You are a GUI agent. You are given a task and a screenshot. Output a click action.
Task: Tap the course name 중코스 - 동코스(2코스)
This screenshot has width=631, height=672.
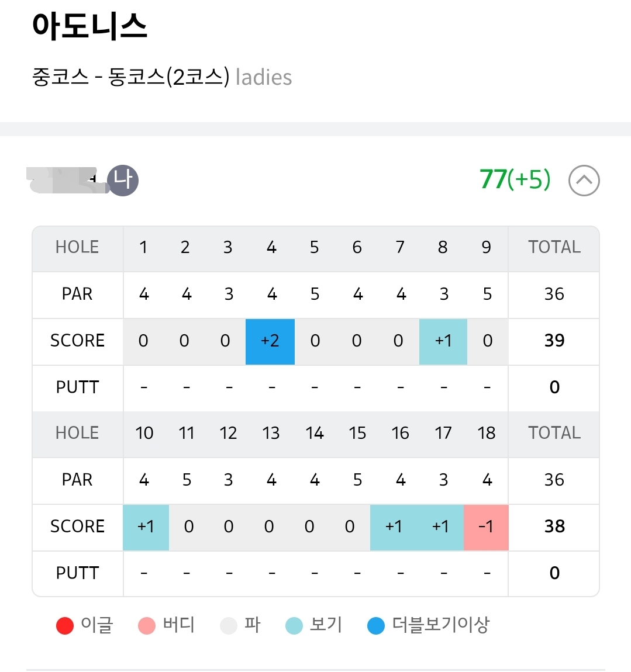click(x=131, y=77)
